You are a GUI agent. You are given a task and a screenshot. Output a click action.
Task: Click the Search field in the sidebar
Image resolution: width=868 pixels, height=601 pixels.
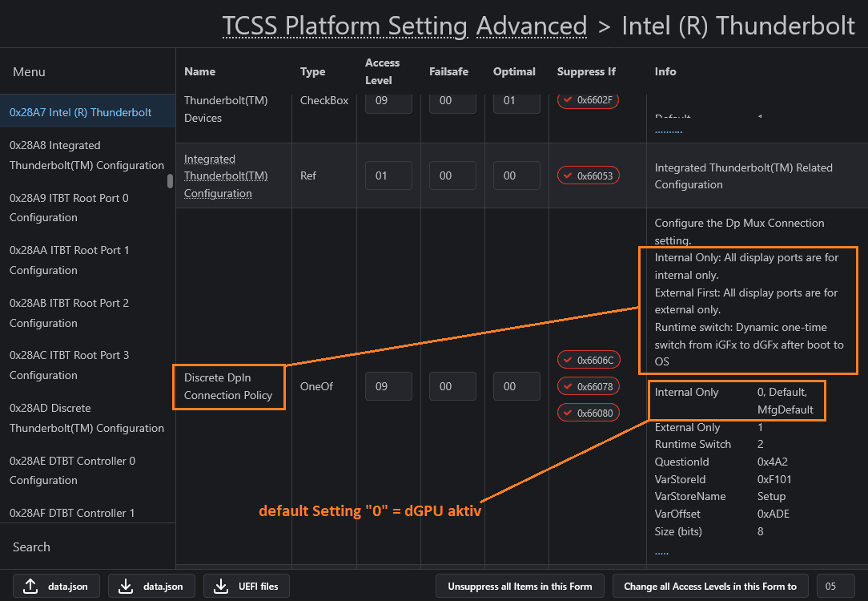pyautogui.click(x=87, y=547)
